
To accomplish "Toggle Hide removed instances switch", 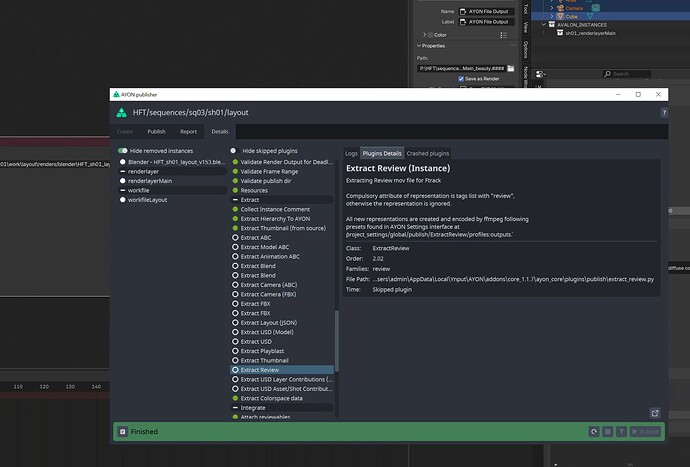I will pos(123,151).
